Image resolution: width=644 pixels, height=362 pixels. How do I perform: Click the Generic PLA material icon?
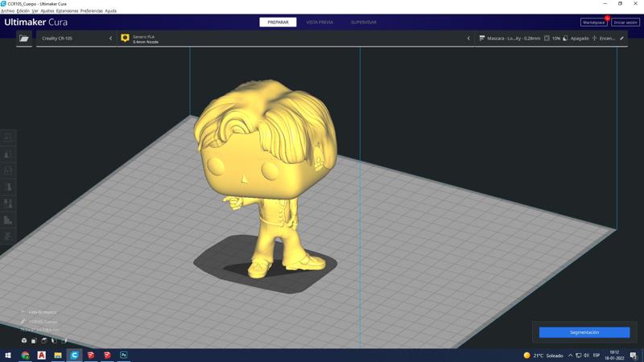pyautogui.click(x=125, y=38)
